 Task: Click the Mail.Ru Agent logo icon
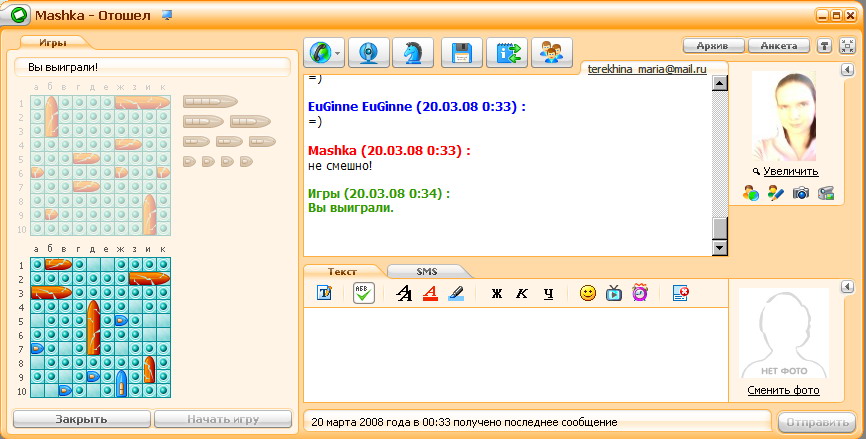point(19,15)
